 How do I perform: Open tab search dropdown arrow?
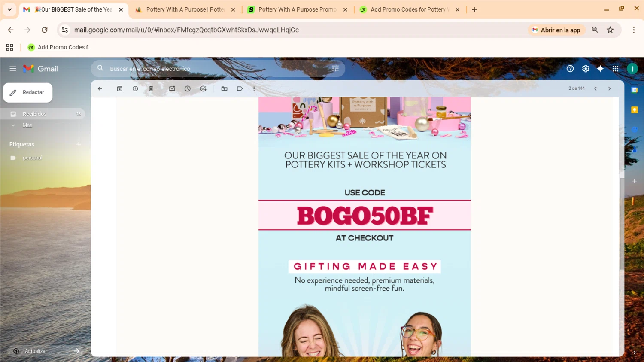click(x=9, y=9)
